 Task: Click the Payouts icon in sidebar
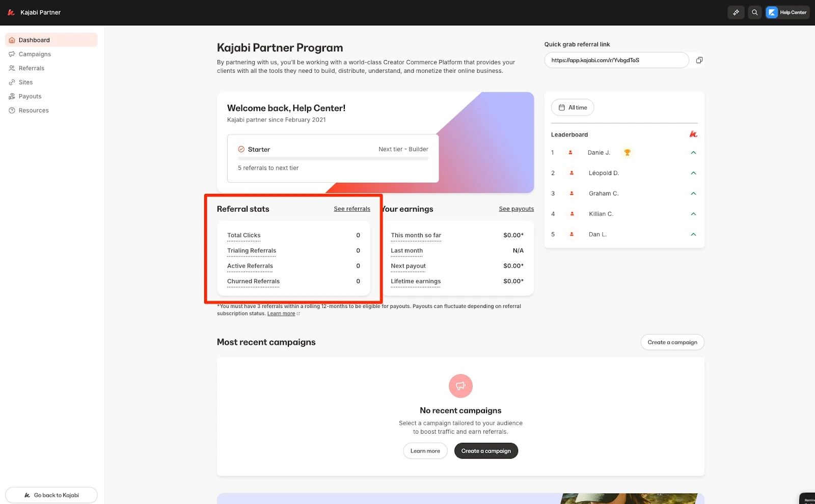tap(12, 96)
